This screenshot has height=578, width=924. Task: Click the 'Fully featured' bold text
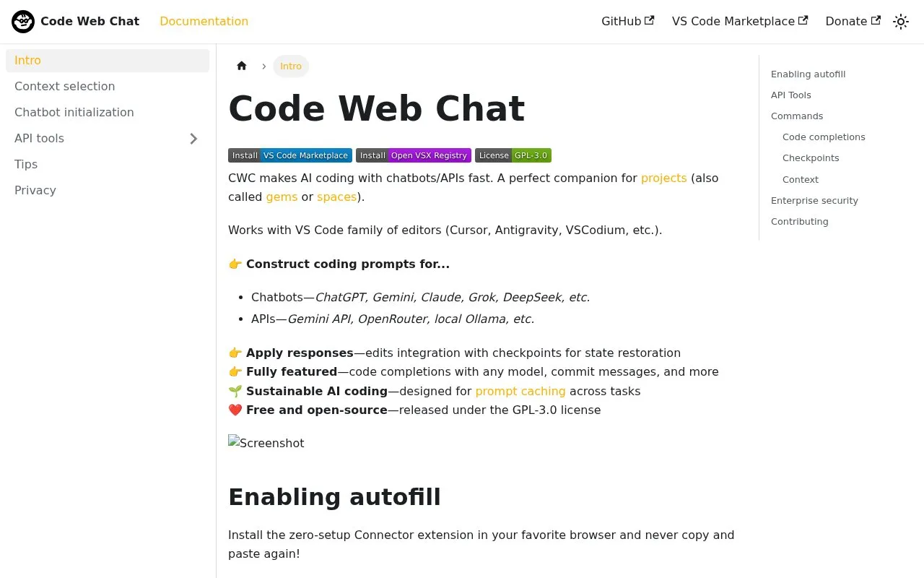tap(292, 372)
